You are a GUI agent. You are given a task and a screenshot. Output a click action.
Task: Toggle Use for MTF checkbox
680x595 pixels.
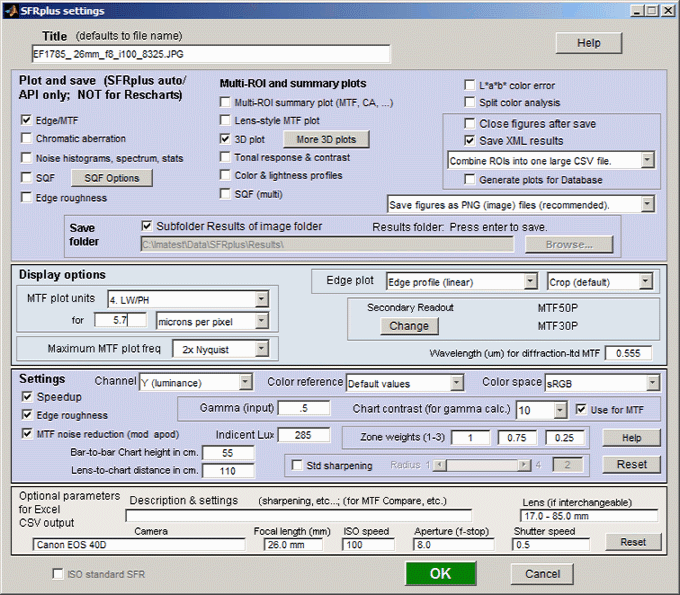coord(581,409)
